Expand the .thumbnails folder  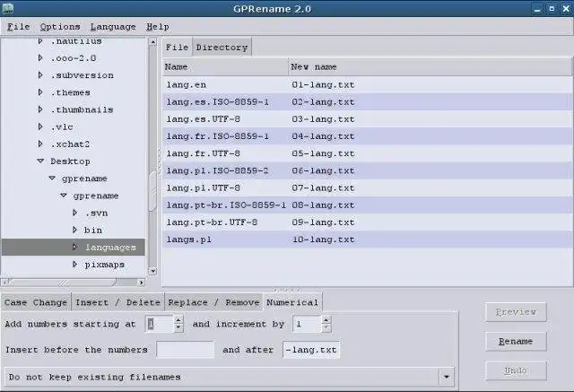(x=40, y=109)
